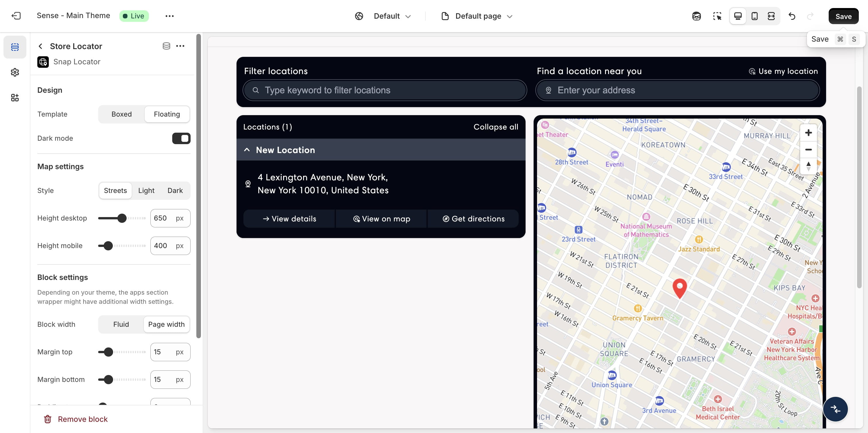Open the data source icon beside Store Locator
The width and height of the screenshot is (868, 433).
(x=166, y=46)
